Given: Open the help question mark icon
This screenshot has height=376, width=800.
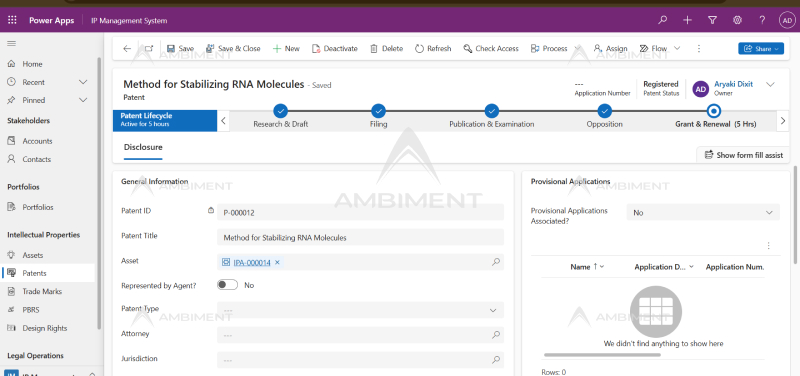Looking at the screenshot, I should [762, 20].
